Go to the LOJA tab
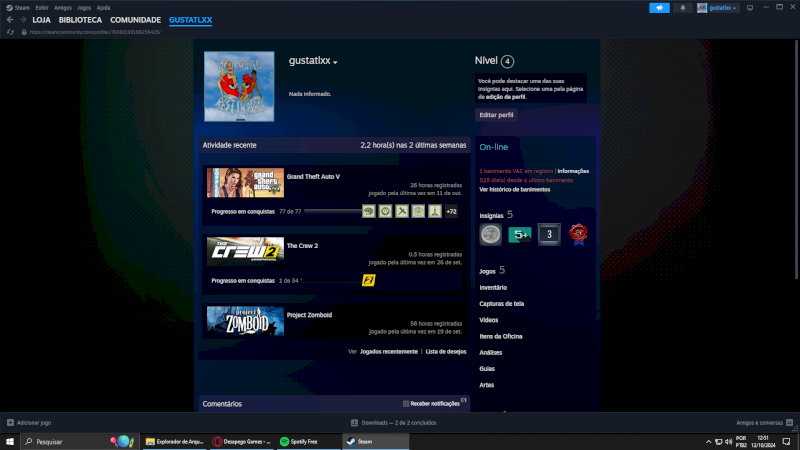 tap(41, 20)
